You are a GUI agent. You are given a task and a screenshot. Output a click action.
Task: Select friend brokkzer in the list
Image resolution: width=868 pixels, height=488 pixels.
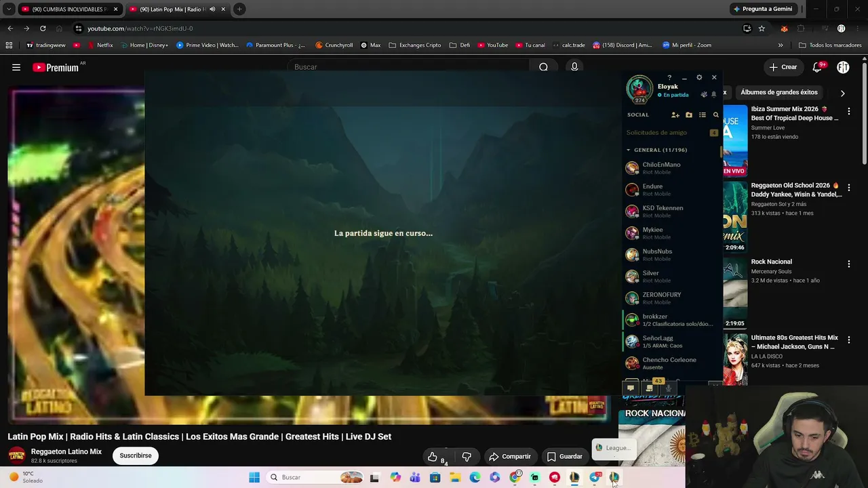point(672,320)
